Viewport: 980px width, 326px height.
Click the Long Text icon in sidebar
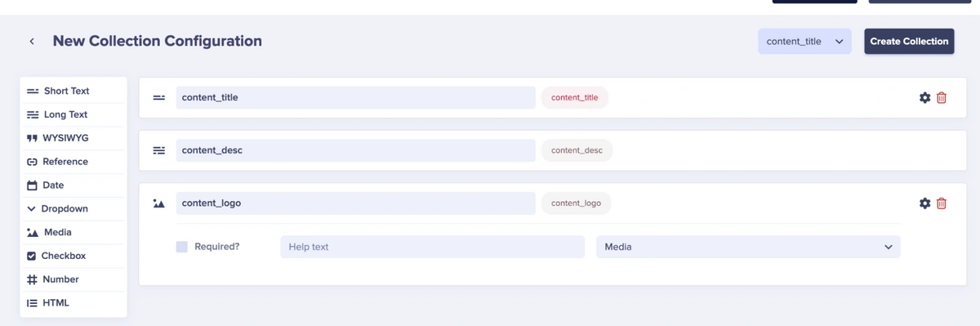pos(33,114)
